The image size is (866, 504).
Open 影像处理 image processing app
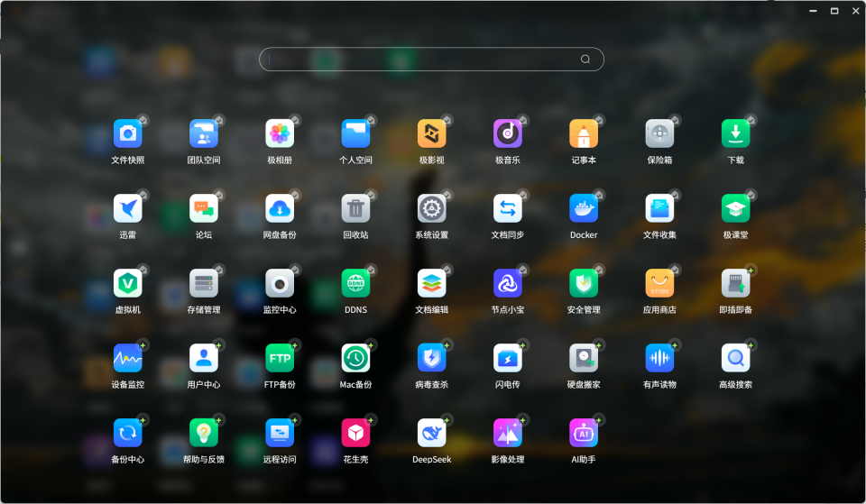click(508, 434)
